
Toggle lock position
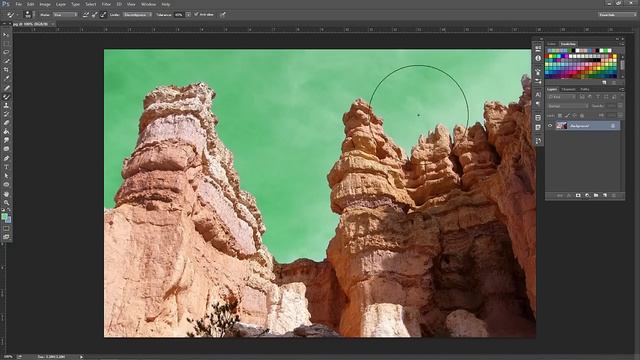(574, 116)
